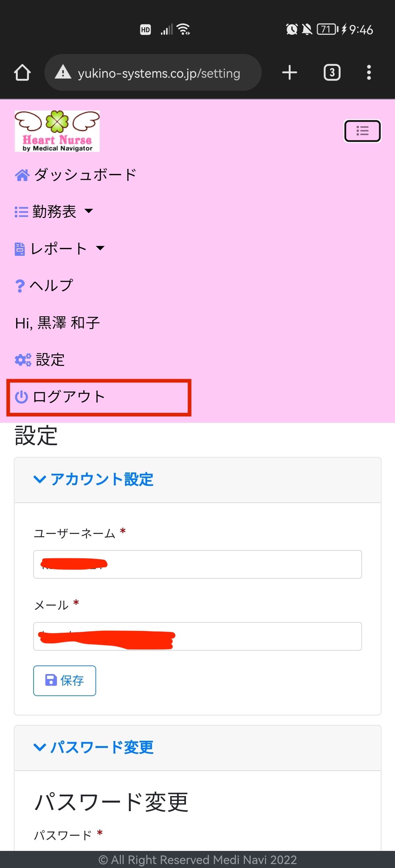Toggle the navigation menu hamburger button
The width and height of the screenshot is (395, 868).
click(362, 131)
